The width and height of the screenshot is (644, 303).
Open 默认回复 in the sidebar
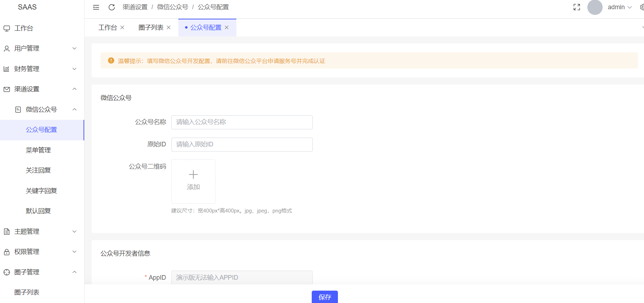click(x=42, y=211)
